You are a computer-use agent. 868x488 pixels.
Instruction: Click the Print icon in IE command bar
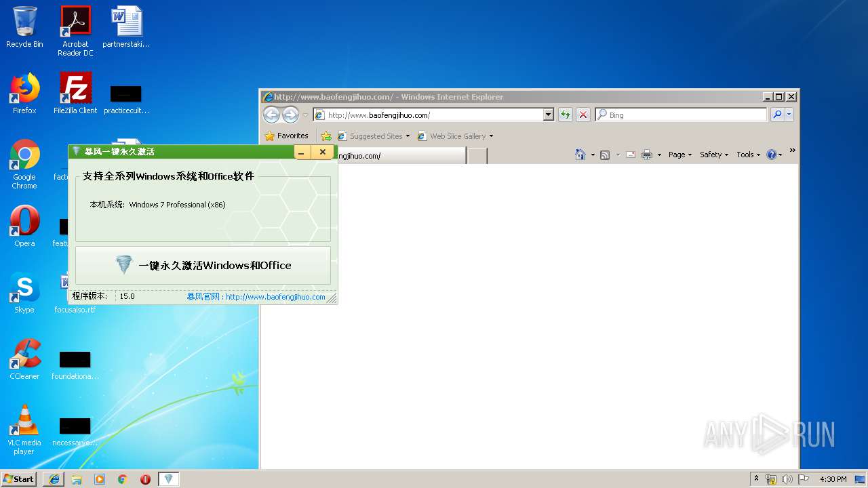(647, 155)
